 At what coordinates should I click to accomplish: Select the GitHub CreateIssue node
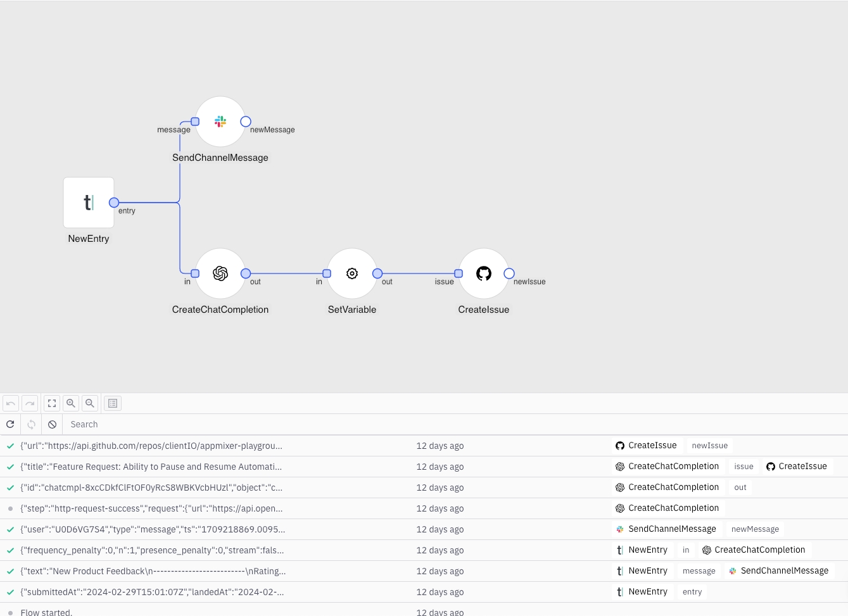483,273
